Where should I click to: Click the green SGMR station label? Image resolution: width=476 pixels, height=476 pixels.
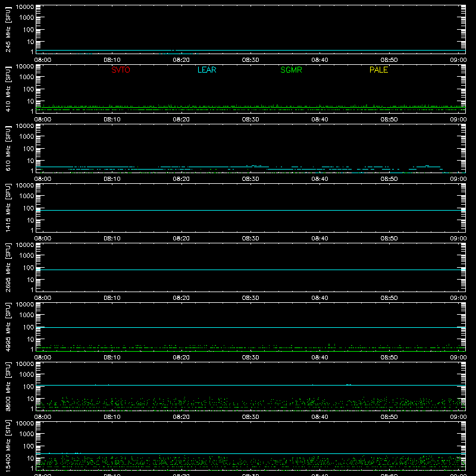click(291, 70)
